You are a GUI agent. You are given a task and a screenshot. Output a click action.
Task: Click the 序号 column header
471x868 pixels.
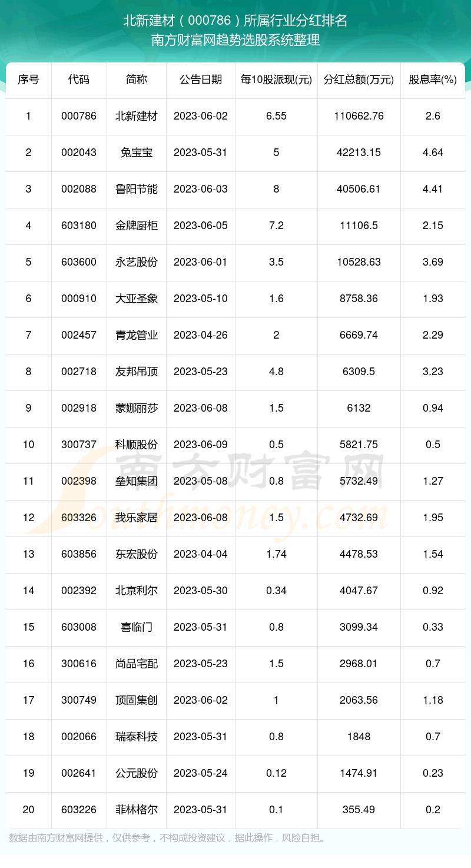pos(28,80)
